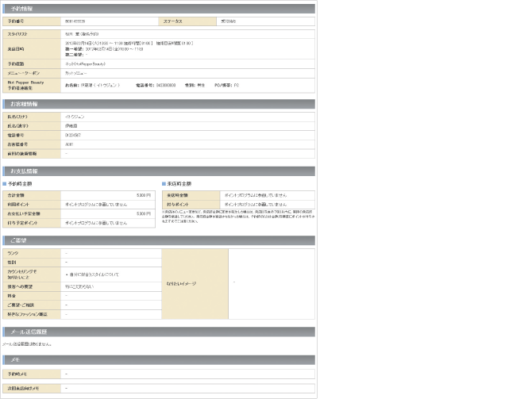Click the 来店日時 date and time text
Image resolution: width=532 pixels, height=399 pixels.
tap(127, 44)
